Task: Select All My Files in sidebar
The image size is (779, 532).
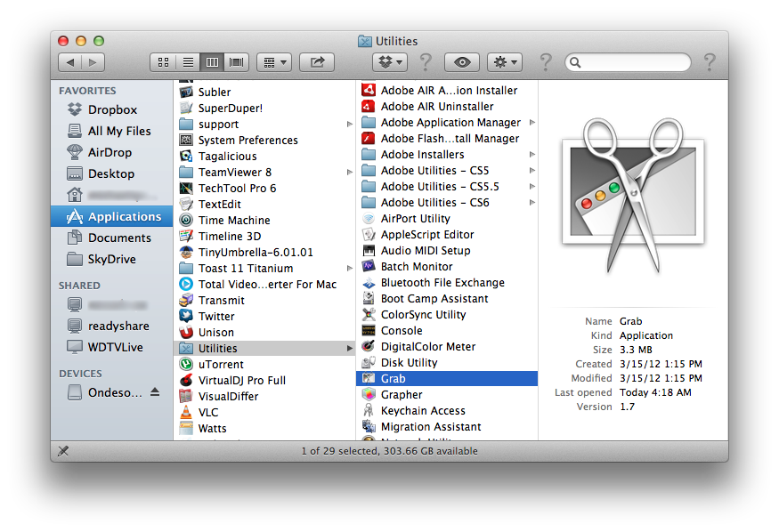Action: pos(119,131)
